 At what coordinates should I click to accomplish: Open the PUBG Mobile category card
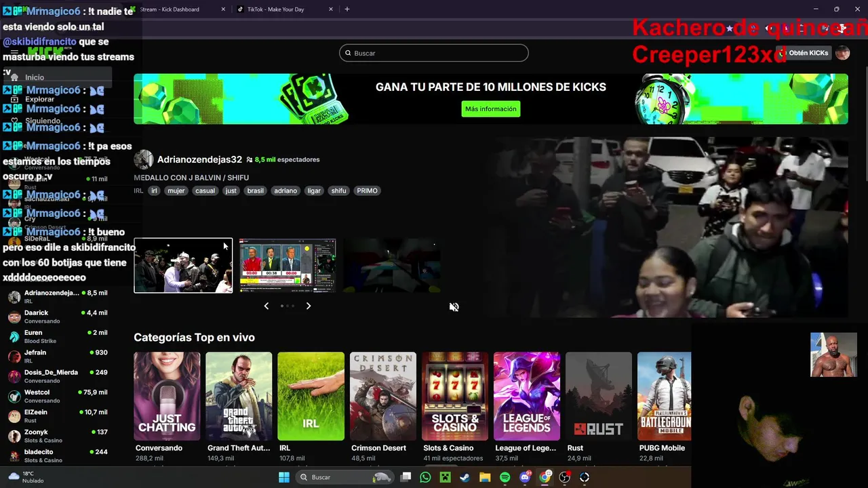pyautogui.click(x=665, y=396)
